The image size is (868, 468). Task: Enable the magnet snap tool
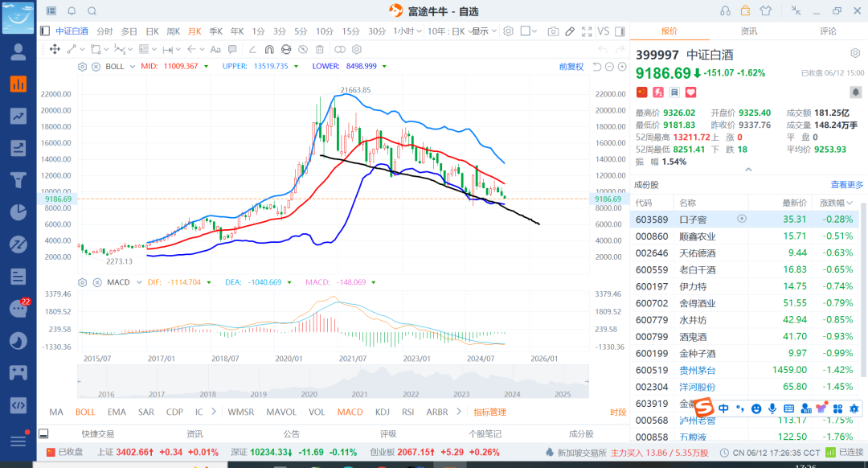269,49
